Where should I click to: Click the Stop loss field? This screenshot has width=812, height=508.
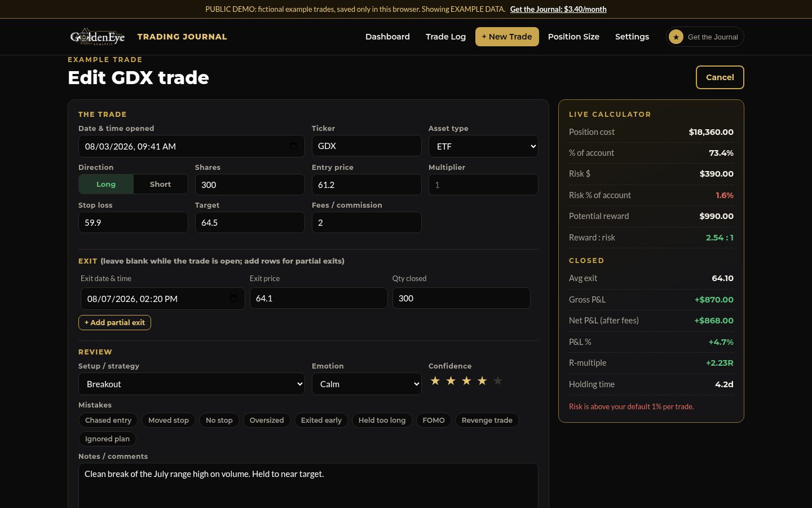[133, 222]
